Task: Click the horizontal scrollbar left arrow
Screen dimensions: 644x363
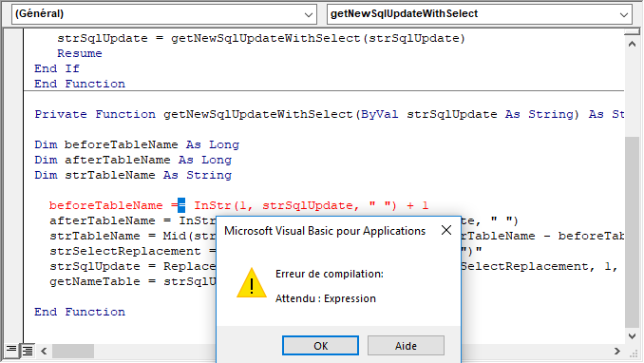Action: click(44, 351)
